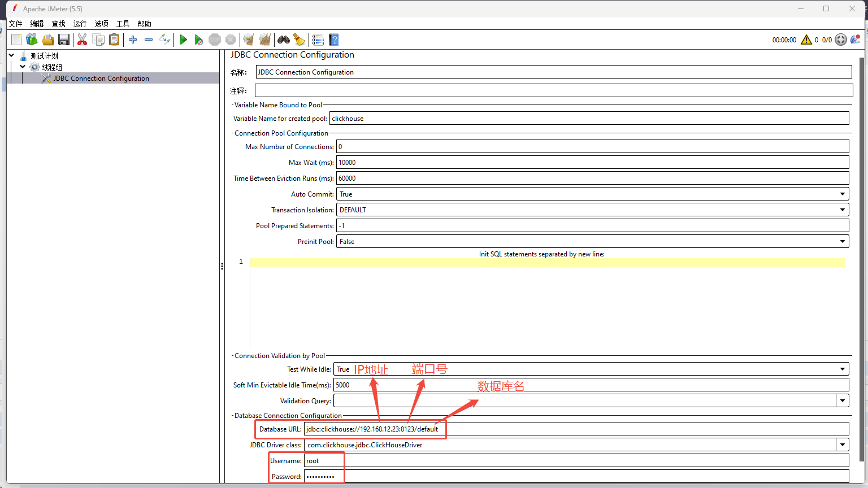The image size is (868, 488).
Task: Click the warning triangle log indicator
Action: [806, 40]
